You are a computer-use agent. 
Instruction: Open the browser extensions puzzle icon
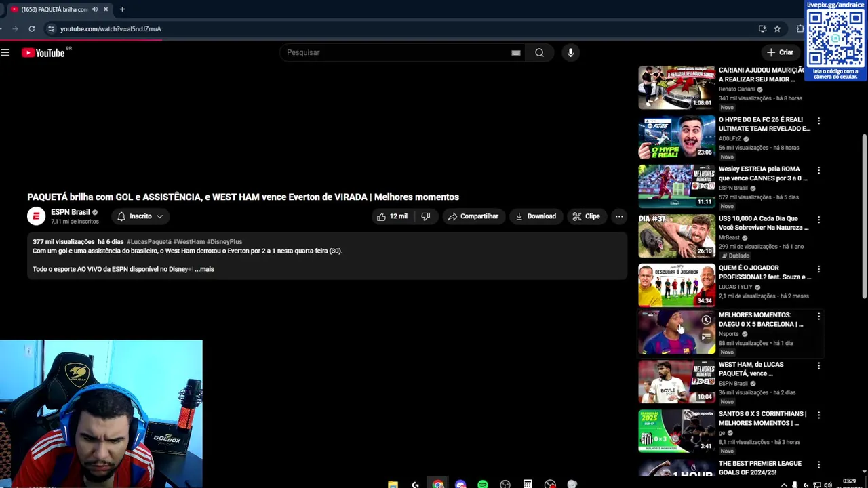pyautogui.click(x=800, y=28)
